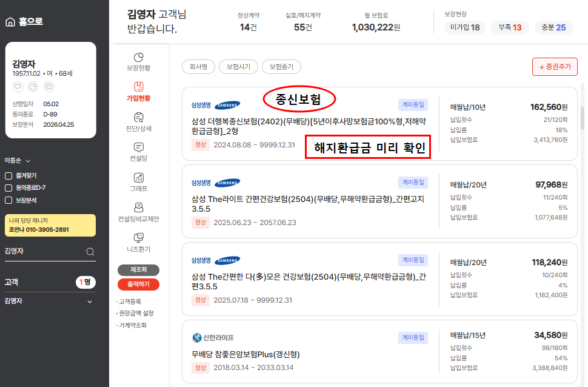The image size is (588, 387).
Task: Open the 보장현황 panel icon
Action: [x=138, y=57]
